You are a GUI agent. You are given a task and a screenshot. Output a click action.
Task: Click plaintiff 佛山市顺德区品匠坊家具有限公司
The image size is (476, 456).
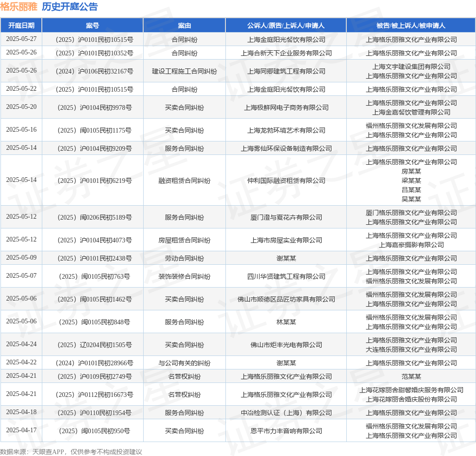click(286, 299)
